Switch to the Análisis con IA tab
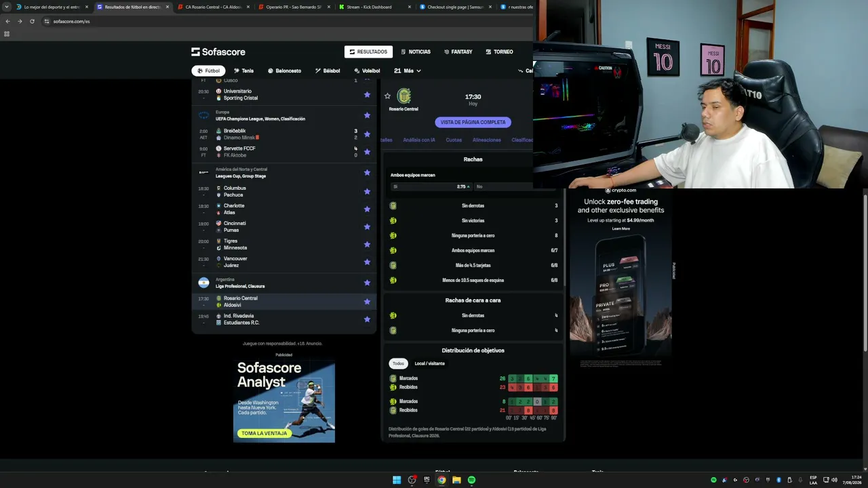The width and height of the screenshot is (868, 488). click(x=419, y=140)
